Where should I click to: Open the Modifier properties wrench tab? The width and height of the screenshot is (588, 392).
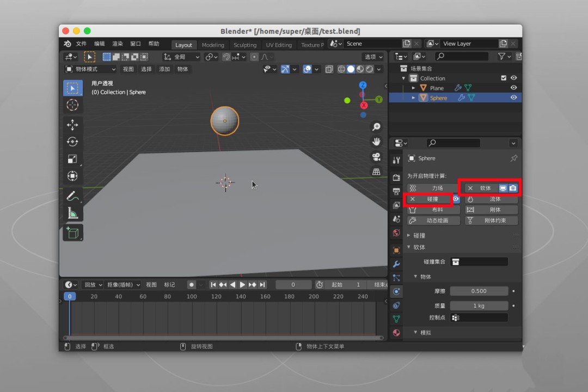pos(396,264)
